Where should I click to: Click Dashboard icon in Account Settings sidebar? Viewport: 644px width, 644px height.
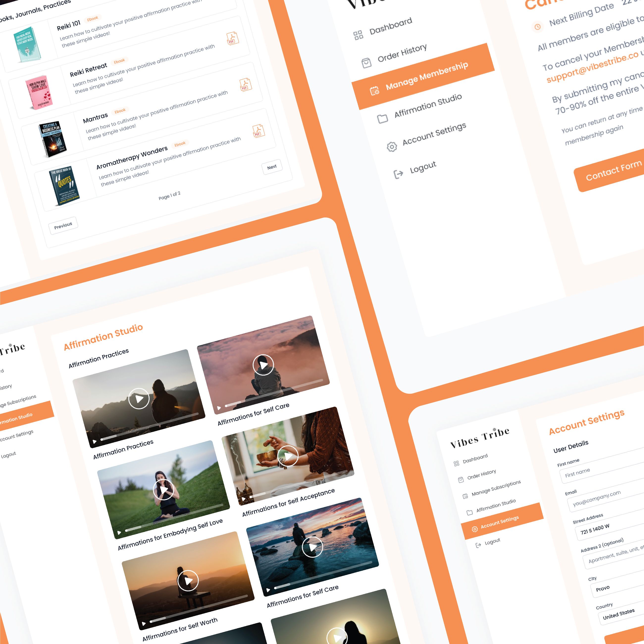click(x=456, y=463)
